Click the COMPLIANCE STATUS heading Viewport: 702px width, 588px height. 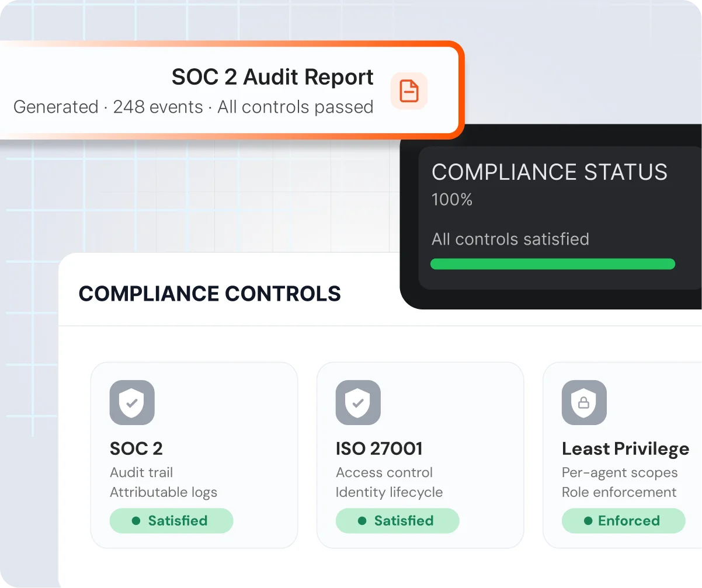(550, 172)
